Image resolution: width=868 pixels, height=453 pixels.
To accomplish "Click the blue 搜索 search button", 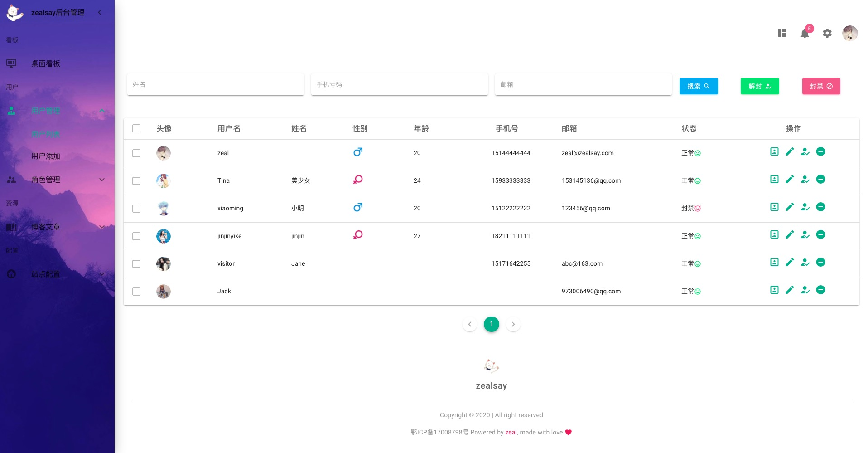I will (x=699, y=86).
